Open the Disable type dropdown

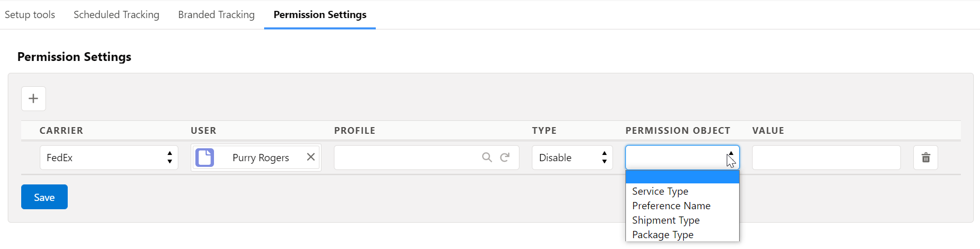coord(572,158)
